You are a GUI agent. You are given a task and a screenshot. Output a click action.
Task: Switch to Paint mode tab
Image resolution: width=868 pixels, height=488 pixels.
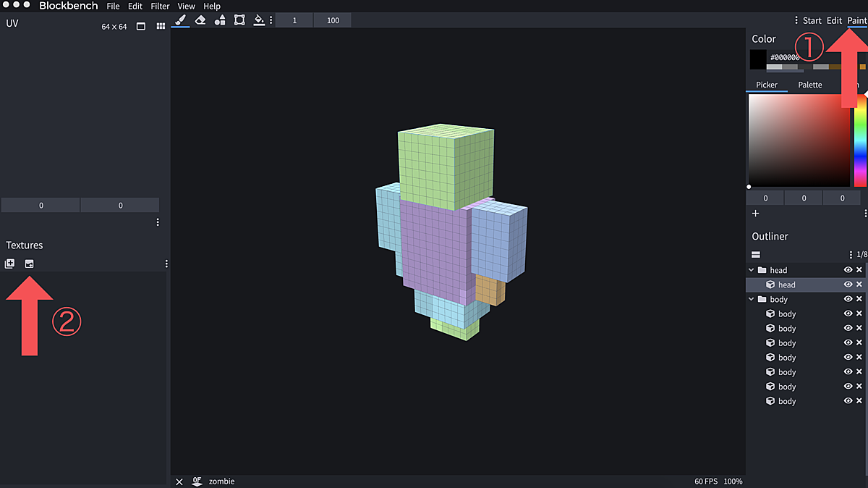[x=857, y=20]
